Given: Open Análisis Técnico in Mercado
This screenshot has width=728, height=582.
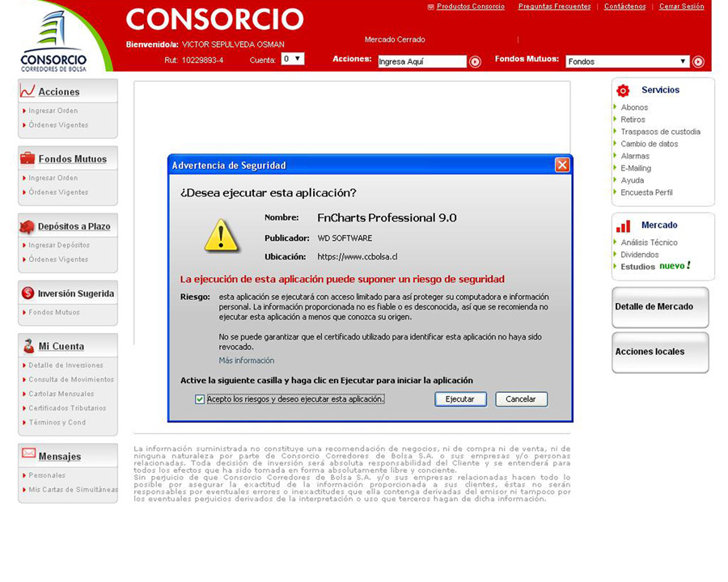Looking at the screenshot, I should 649,242.
